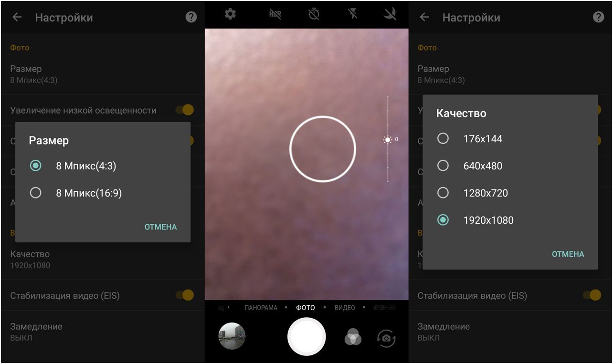Viewport: 613px width, 364px height.
Task: Switch to ВИДЕО mode
Action: 345,308
